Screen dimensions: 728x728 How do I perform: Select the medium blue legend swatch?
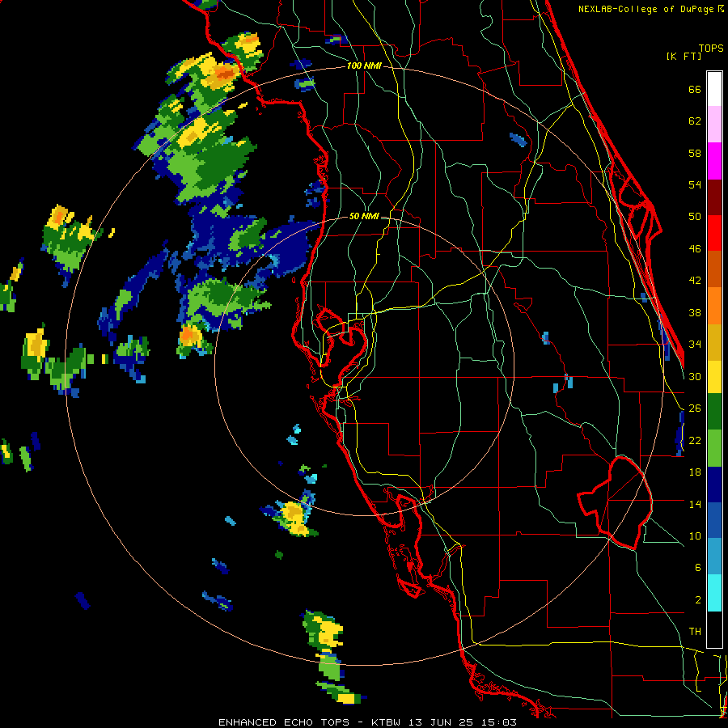click(x=714, y=521)
